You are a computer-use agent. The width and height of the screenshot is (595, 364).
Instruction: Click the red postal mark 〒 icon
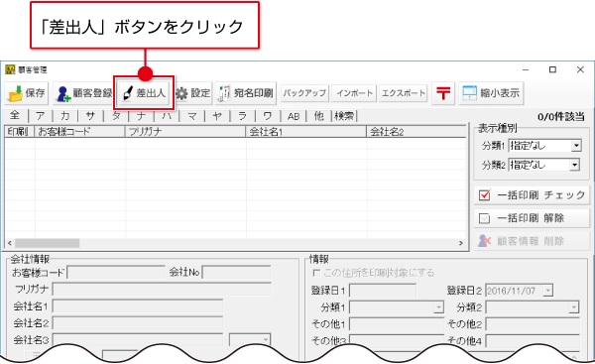443,93
